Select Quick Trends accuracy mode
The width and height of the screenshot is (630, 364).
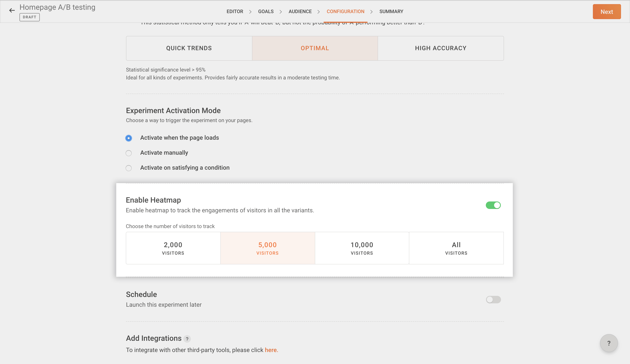click(x=189, y=48)
